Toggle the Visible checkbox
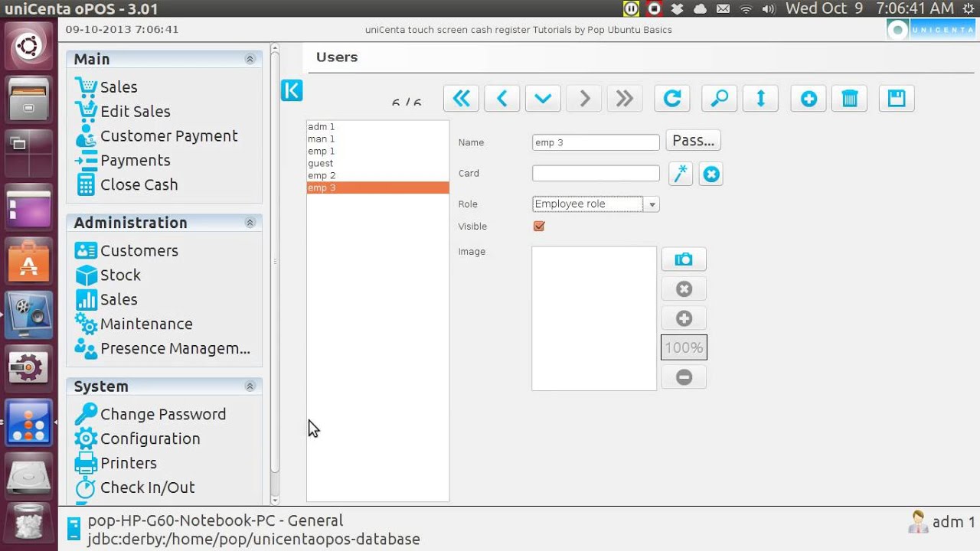This screenshot has height=551, width=980. (539, 227)
